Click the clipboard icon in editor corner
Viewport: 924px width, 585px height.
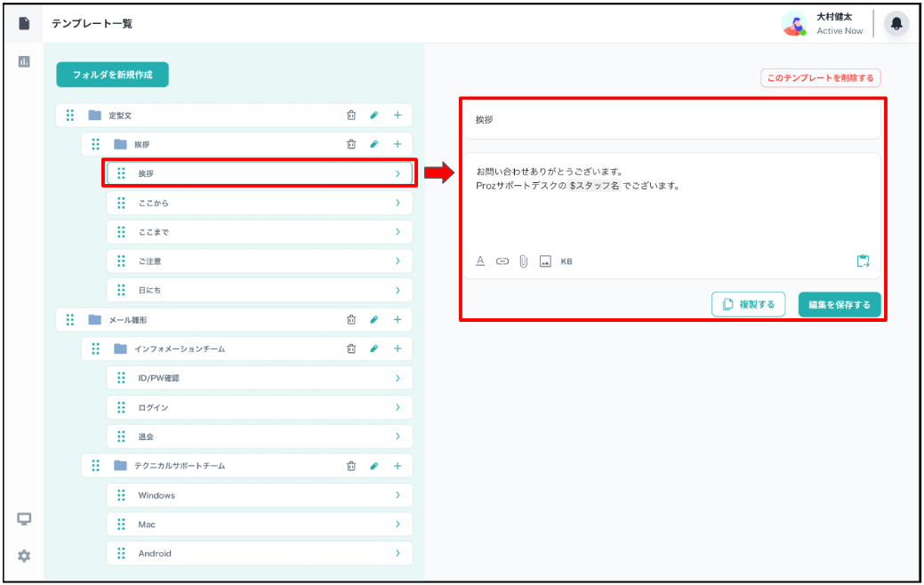862,261
